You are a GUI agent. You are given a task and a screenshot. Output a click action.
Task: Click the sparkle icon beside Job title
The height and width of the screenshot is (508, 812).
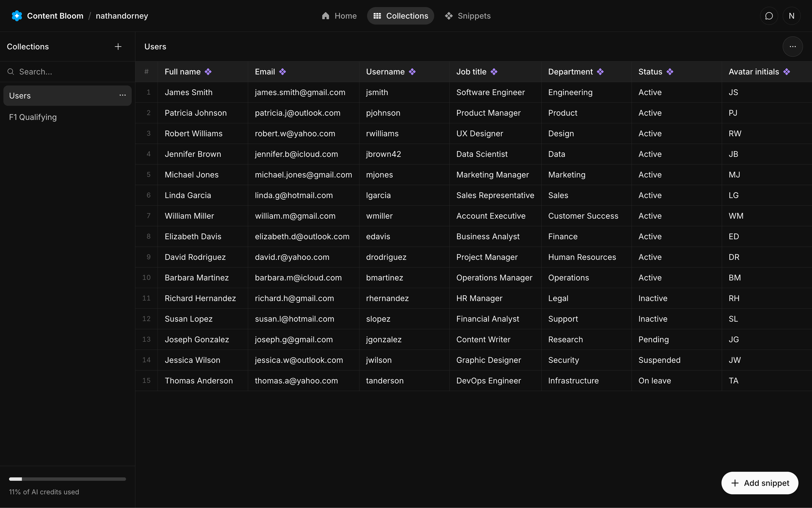[x=494, y=71]
